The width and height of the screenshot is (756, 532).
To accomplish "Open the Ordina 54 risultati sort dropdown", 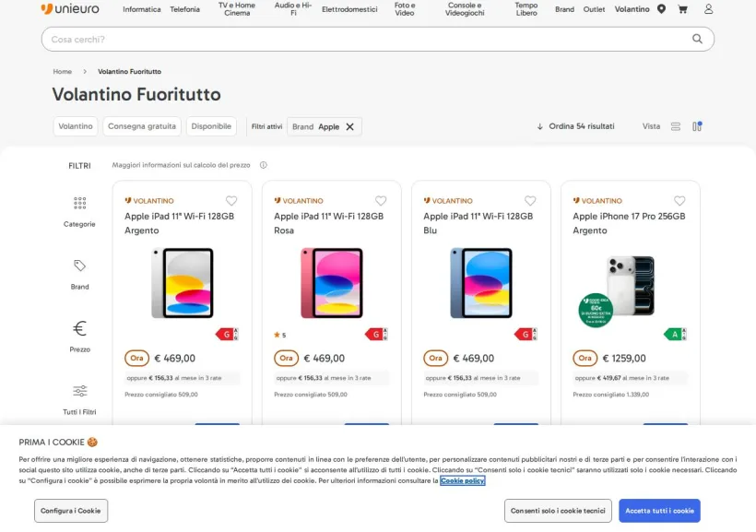I will coord(575,126).
